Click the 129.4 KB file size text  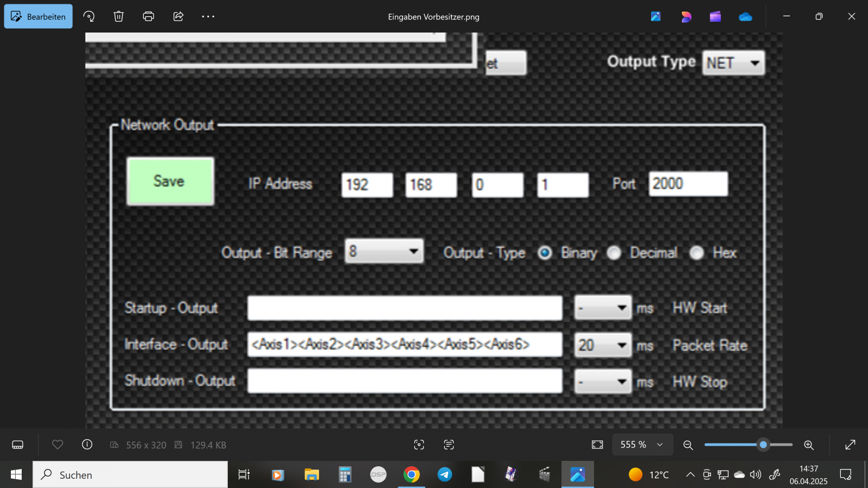(x=208, y=445)
